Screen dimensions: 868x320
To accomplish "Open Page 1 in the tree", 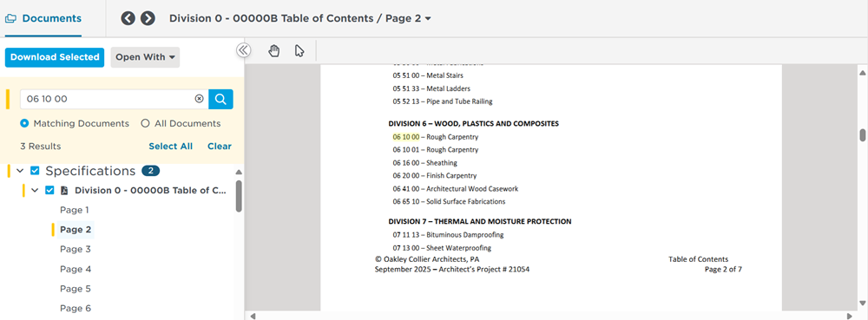I will coord(74,210).
